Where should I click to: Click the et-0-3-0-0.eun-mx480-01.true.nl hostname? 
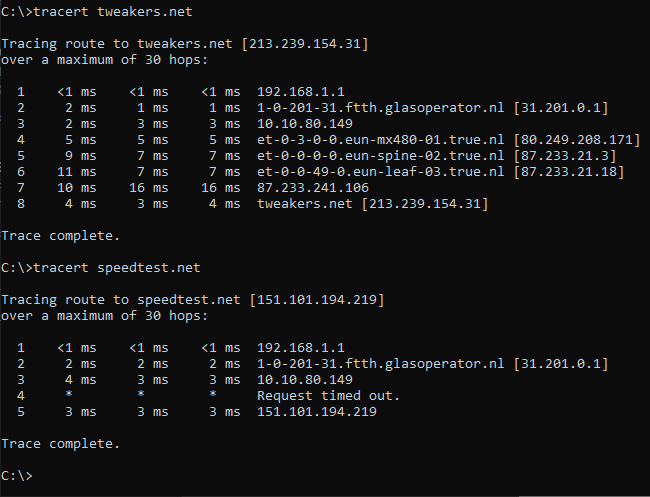381,140
